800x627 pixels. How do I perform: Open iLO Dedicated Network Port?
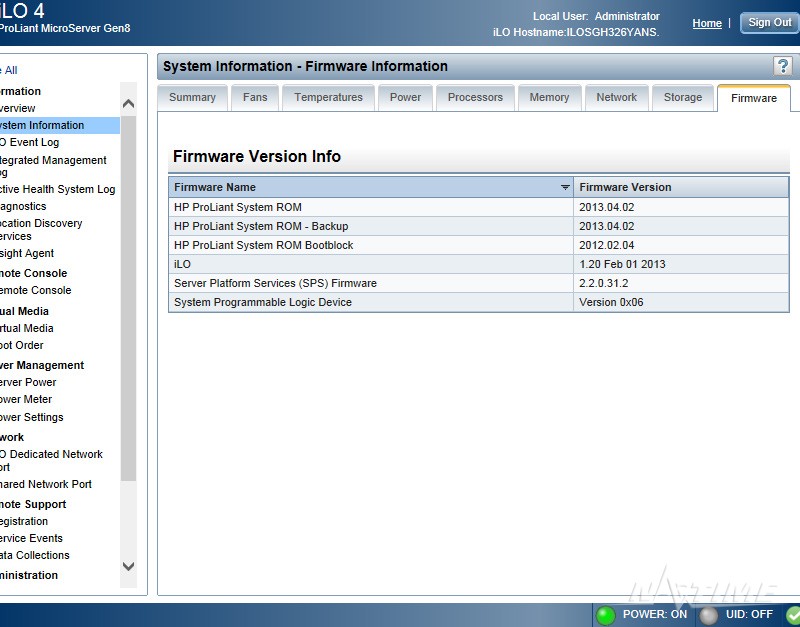tap(51, 460)
